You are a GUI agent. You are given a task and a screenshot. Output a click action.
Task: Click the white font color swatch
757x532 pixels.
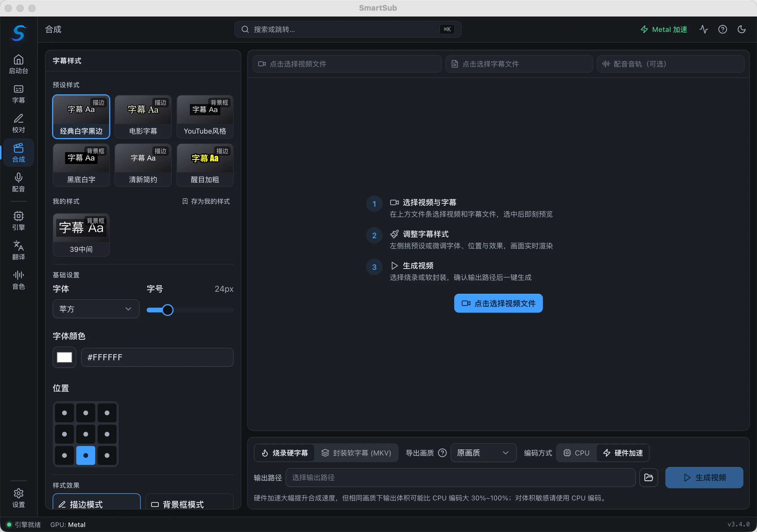[64, 357]
